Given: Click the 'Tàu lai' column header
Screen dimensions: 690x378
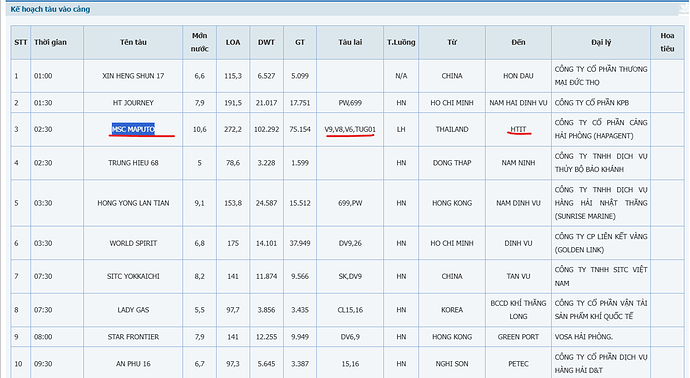Looking at the screenshot, I should pyautogui.click(x=350, y=42).
